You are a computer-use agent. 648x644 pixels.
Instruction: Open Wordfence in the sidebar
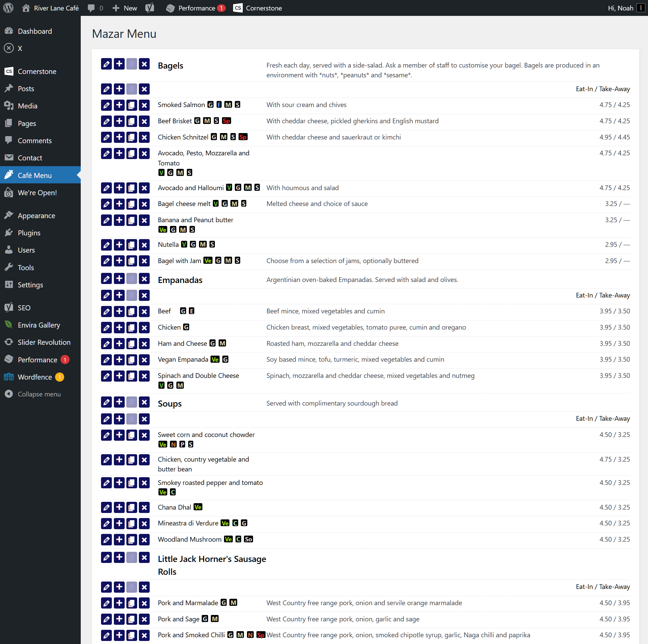click(x=35, y=377)
